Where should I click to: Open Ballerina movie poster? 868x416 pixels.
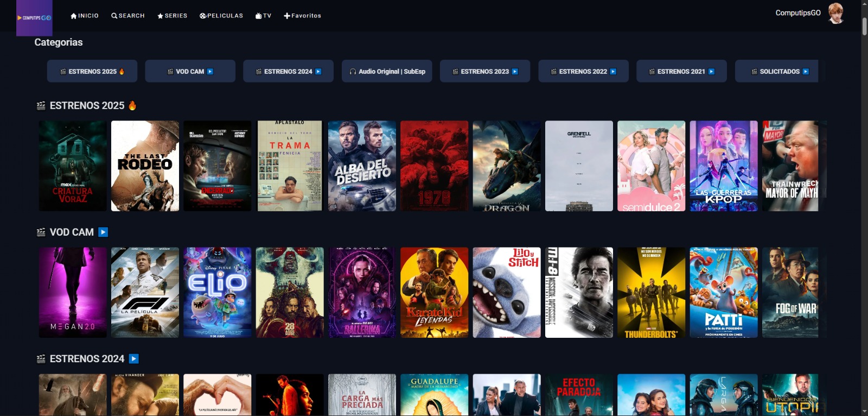click(x=362, y=292)
